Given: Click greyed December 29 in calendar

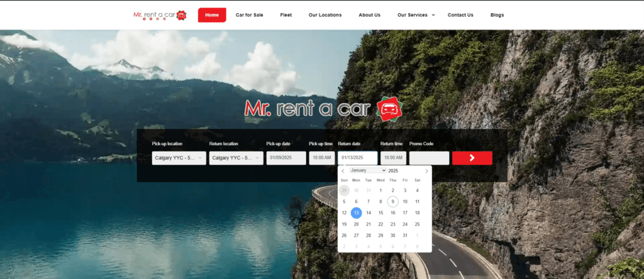Looking at the screenshot, I should coord(344,190).
